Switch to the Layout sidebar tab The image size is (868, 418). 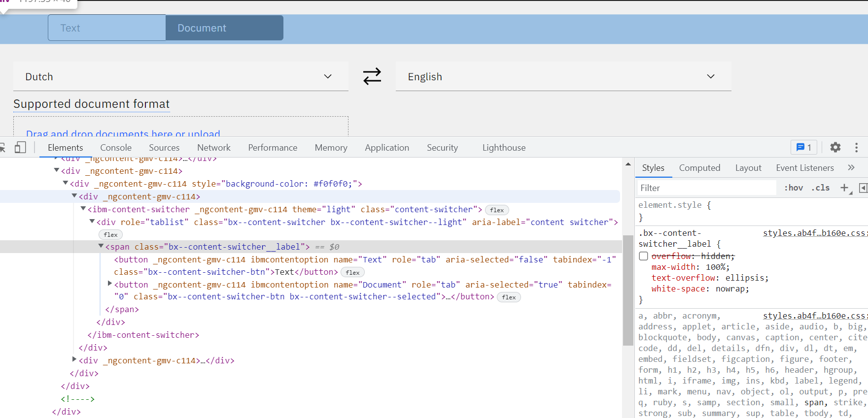tap(748, 168)
